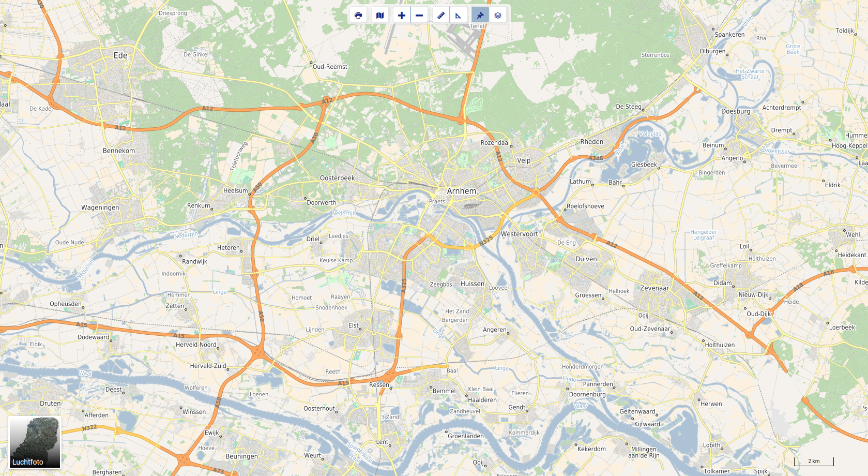868x476 pixels.
Task: Toggle the active pushpin tool
Action: 480,15
